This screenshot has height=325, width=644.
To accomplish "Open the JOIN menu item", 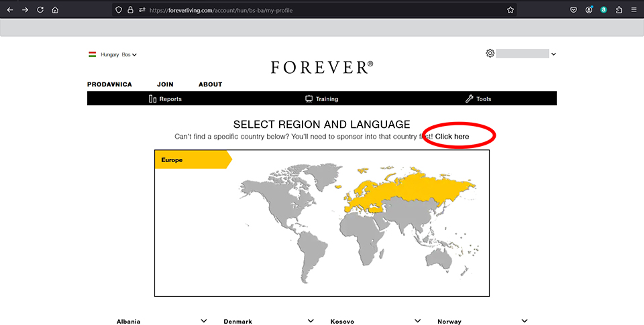I will [x=165, y=84].
